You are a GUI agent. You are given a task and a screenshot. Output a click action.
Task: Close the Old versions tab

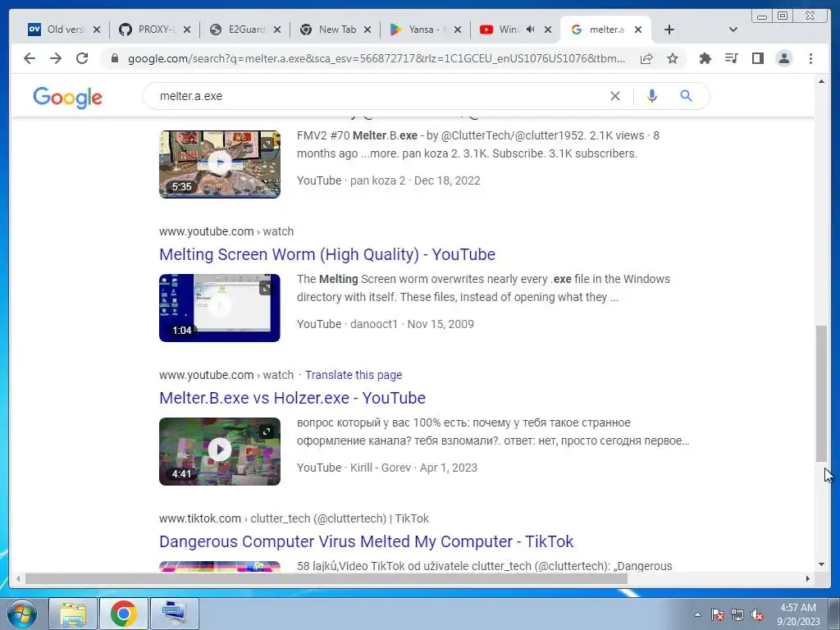point(97,30)
